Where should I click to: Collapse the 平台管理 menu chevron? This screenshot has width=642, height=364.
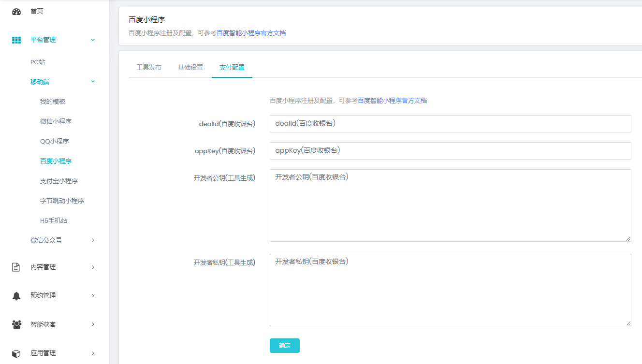click(x=93, y=40)
